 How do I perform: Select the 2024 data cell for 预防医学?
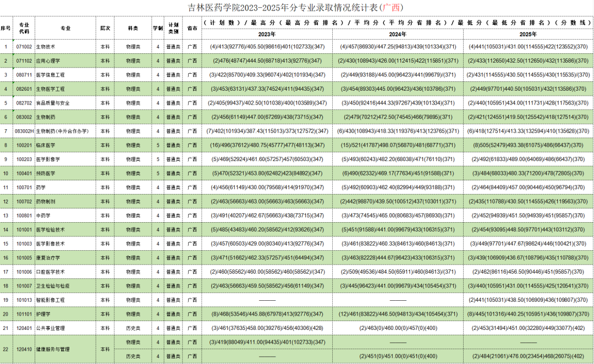click(398, 174)
